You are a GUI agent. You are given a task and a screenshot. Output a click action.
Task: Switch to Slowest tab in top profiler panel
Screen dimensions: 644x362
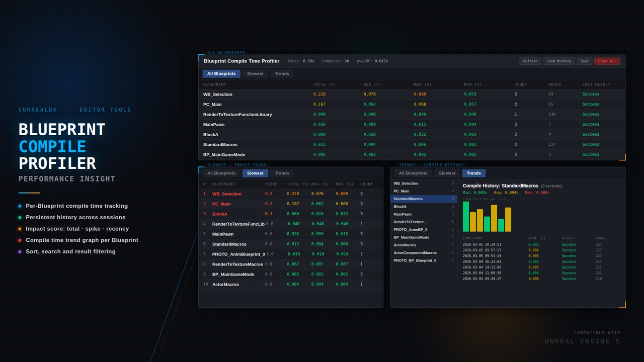tap(255, 74)
